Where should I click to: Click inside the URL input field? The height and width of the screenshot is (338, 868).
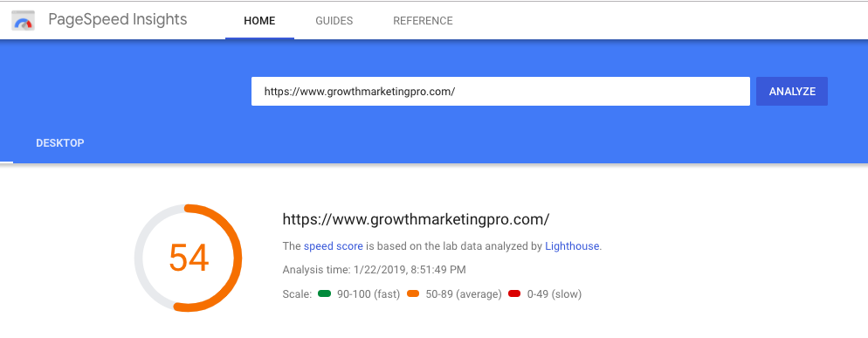pyautogui.click(x=500, y=92)
